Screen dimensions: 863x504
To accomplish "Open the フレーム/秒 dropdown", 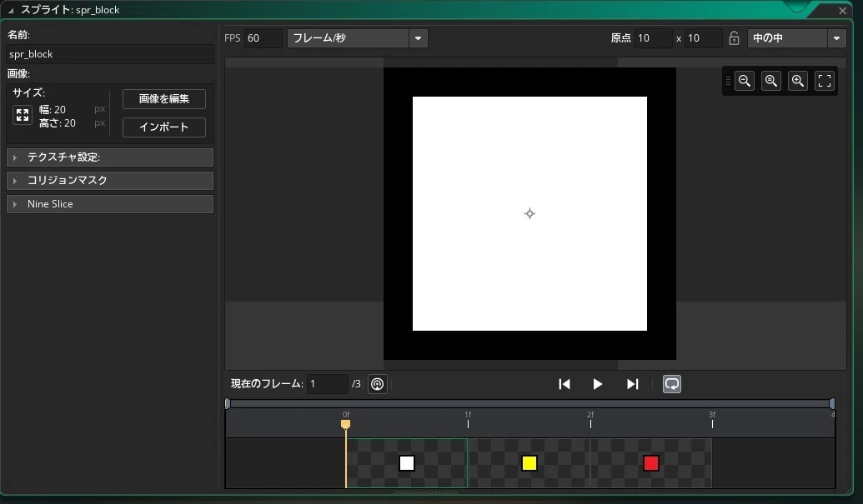I will coord(357,38).
